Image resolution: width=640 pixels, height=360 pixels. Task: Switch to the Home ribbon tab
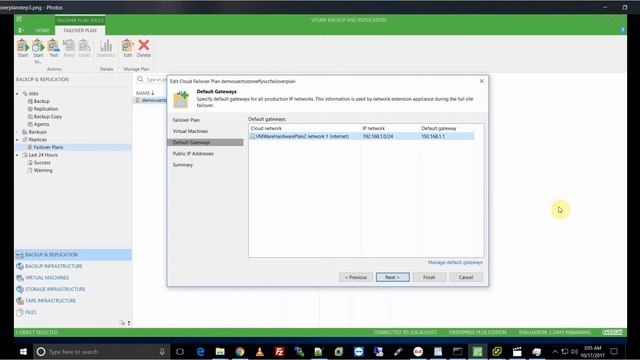(42, 30)
